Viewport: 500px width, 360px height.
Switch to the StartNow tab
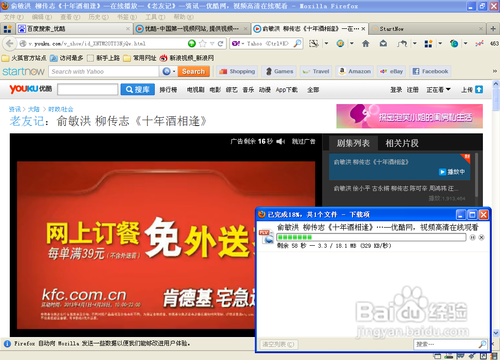coord(428,29)
